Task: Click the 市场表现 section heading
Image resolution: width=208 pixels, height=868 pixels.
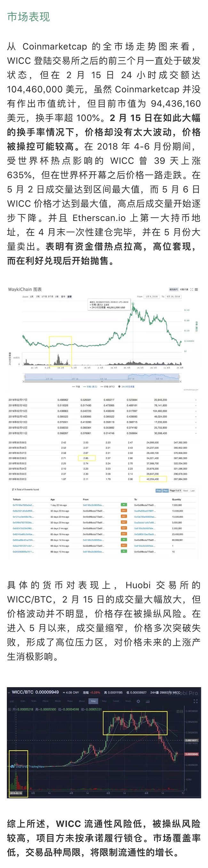Action: pos(28,16)
